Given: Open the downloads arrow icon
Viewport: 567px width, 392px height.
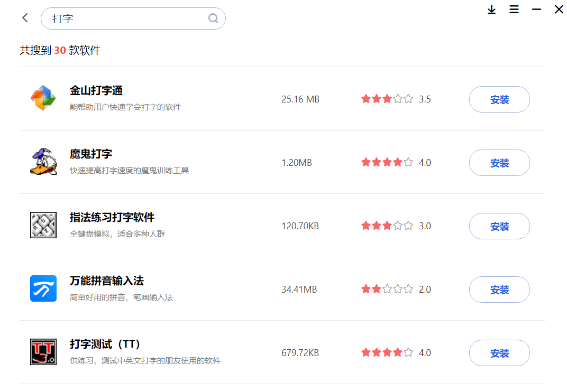Looking at the screenshot, I should 491,10.
